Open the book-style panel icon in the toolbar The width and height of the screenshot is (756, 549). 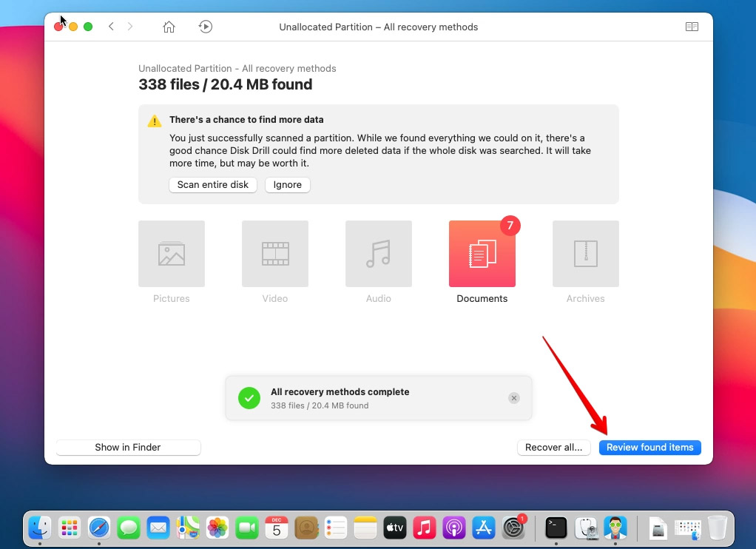[x=692, y=27]
